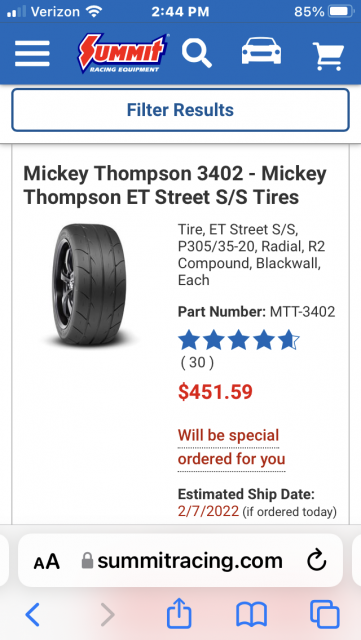Tap the Summit Racing Equipment logo
The image size is (361, 640).
click(124, 53)
